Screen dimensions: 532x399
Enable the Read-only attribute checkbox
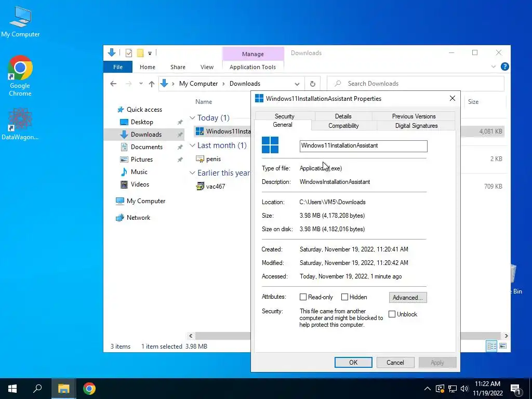pyautogui.click(x=303, y=297)
